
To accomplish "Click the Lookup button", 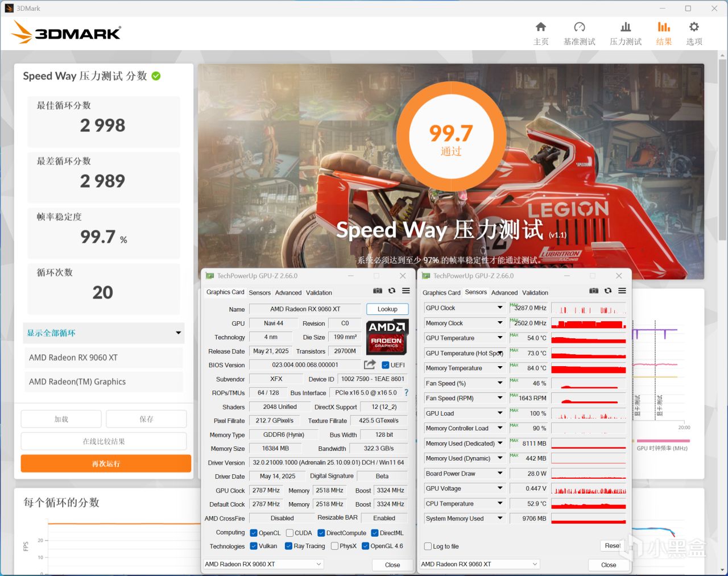I will click(x=387, y=309).
